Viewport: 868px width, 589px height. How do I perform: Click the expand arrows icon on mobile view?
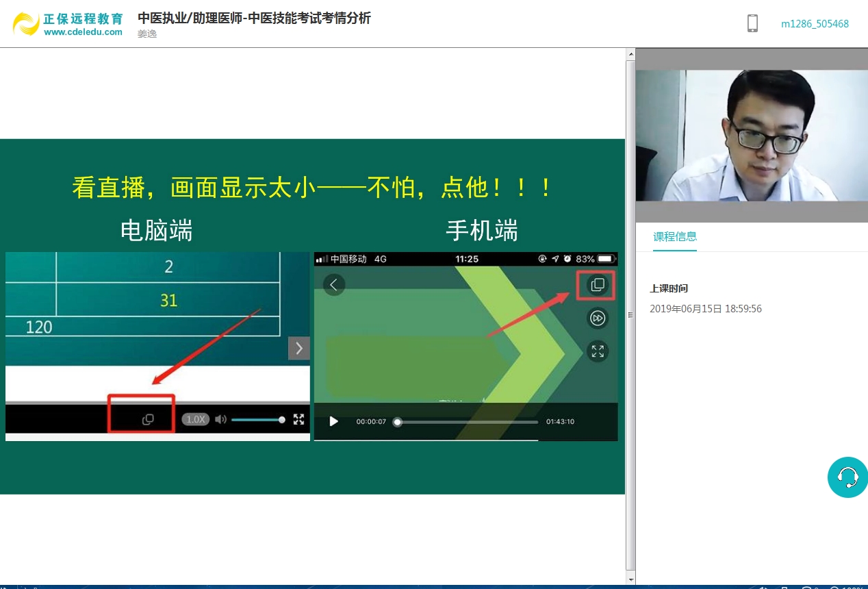click(597, 351)
